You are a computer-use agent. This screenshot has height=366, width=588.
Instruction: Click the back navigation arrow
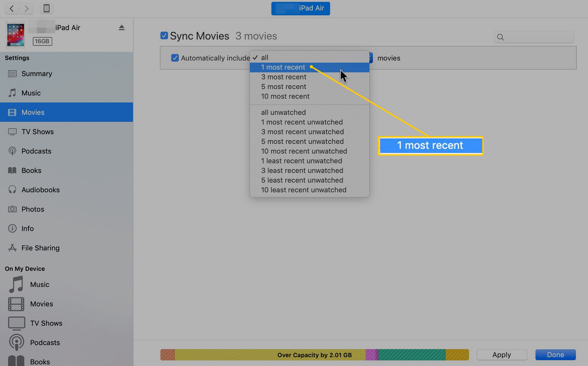(12, 8)
